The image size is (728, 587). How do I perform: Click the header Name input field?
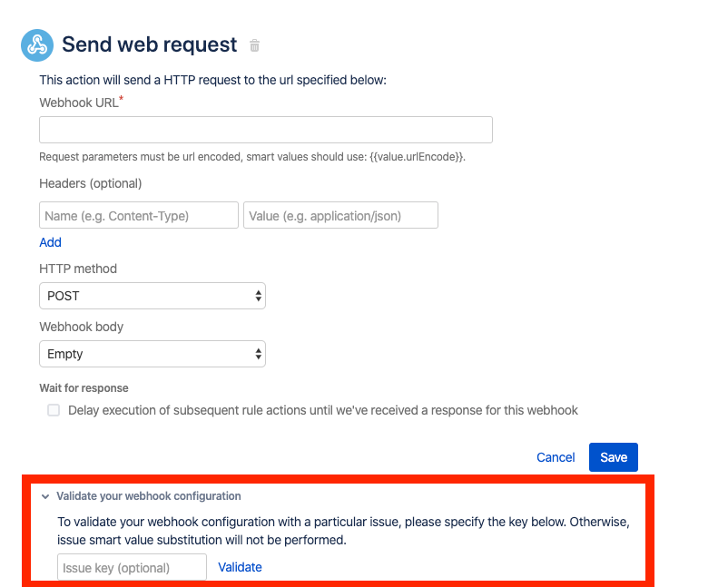click(139, 215)
